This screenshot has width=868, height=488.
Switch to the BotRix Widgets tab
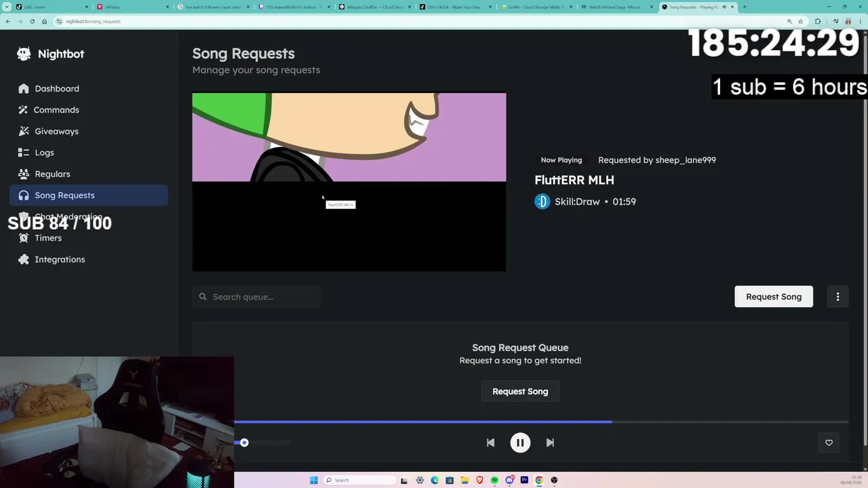point(376,7)
